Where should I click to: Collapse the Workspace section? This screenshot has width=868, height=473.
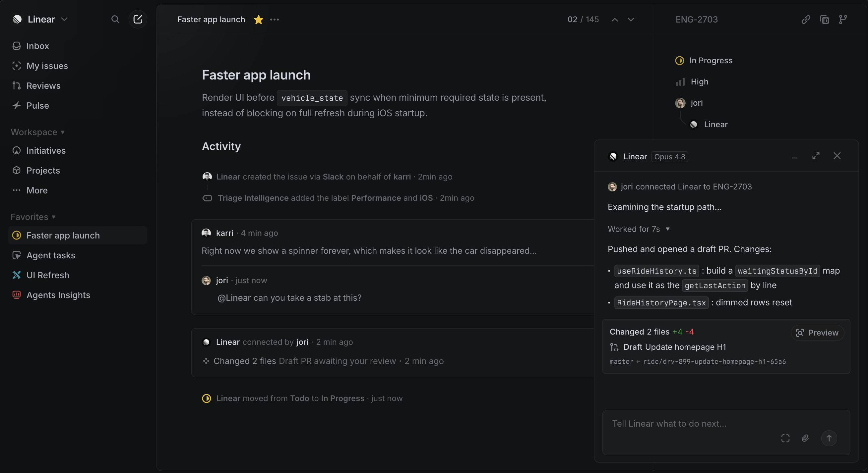coord(38,132)
